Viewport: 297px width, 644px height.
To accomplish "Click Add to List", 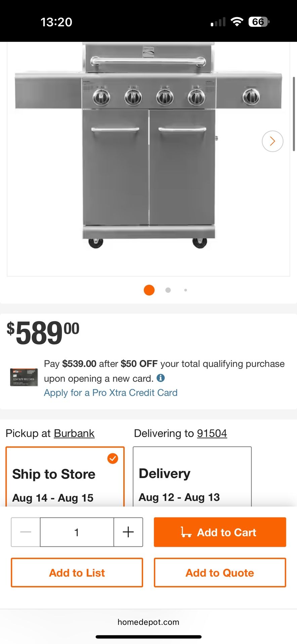I will click(x=77, y=573).
